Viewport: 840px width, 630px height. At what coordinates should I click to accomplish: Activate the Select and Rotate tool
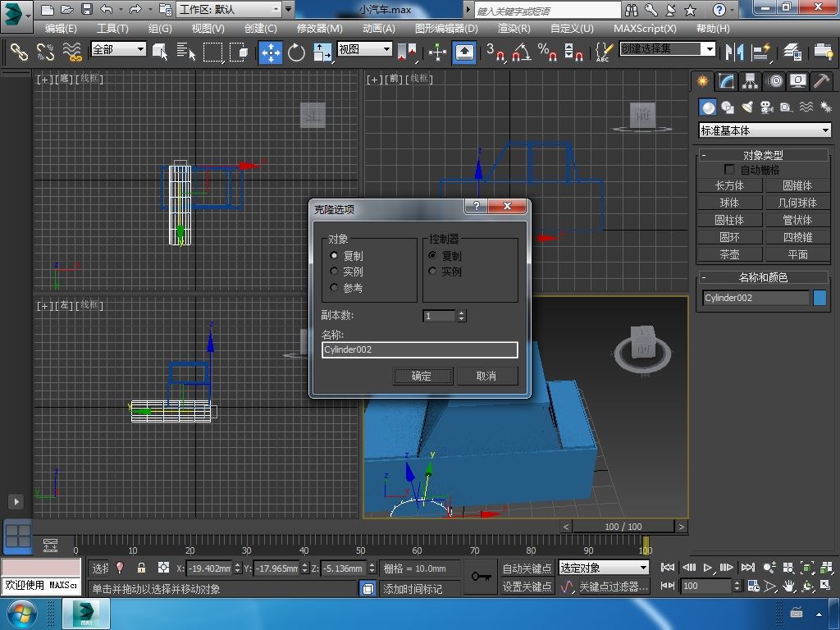pyautogui.click(x=296, y=52)
